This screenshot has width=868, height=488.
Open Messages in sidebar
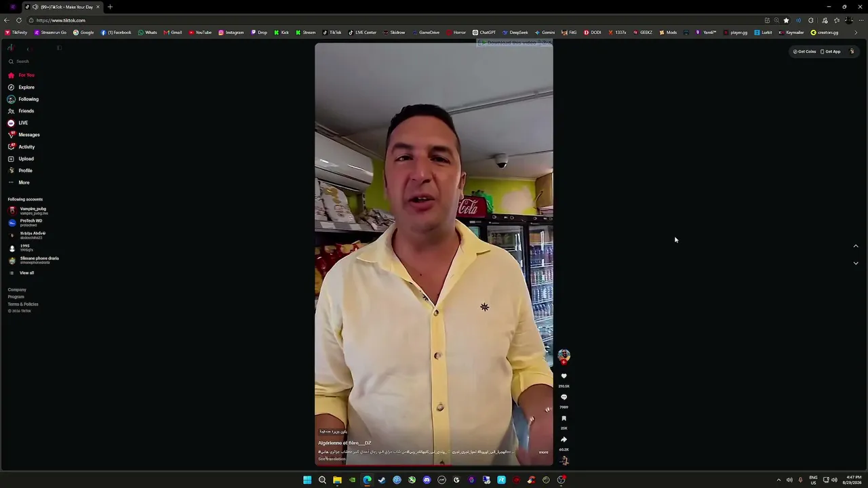point(24,135)
